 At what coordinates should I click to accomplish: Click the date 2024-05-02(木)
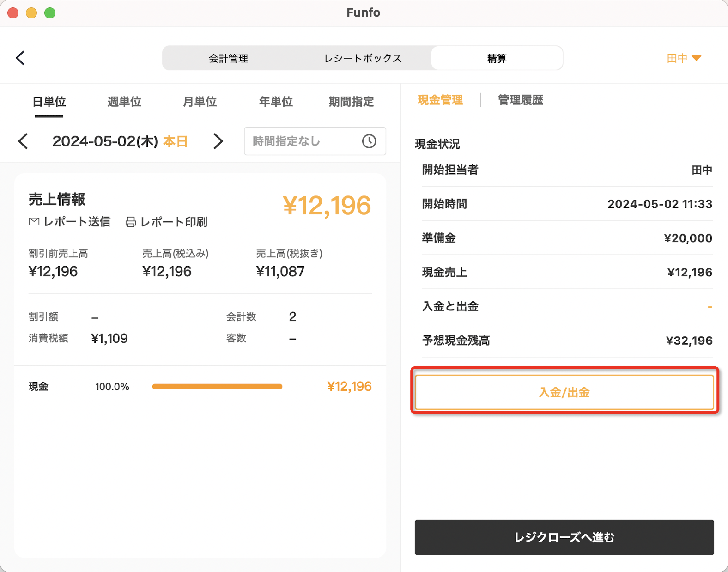[x=105, y=141]
